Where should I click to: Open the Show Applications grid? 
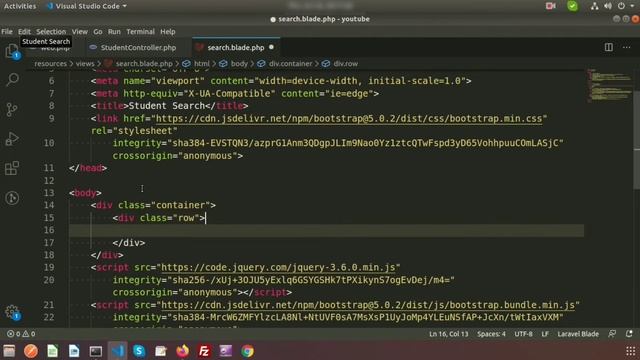click(630, 351)
